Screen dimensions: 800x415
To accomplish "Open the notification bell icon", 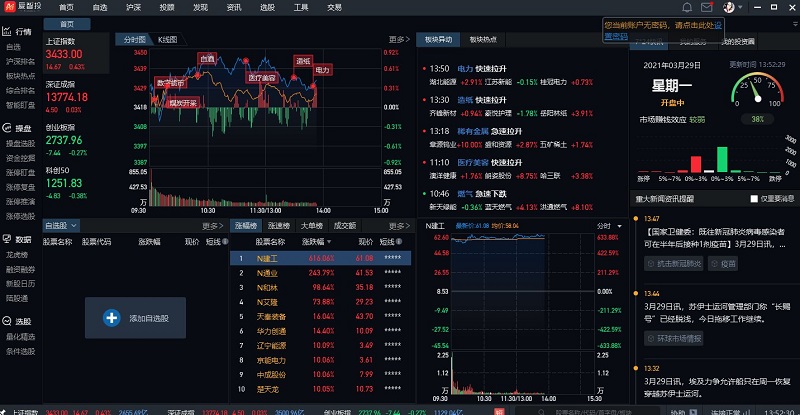I will (687, 7).
